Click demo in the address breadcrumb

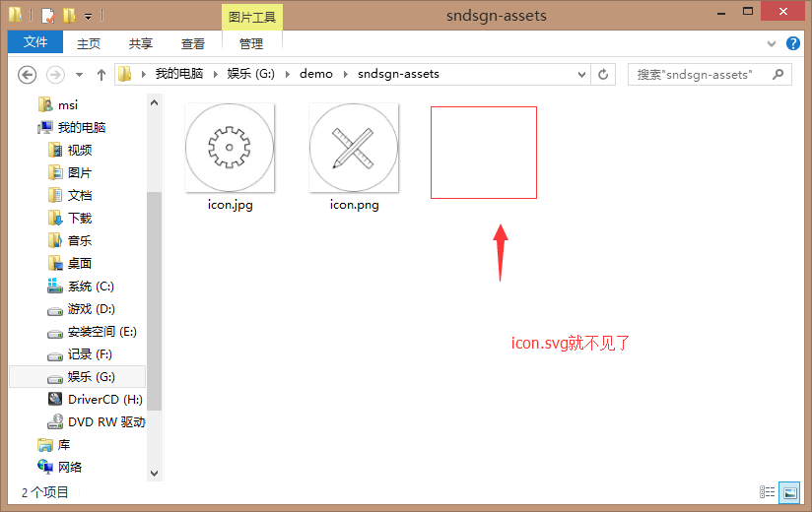point(316,74)
